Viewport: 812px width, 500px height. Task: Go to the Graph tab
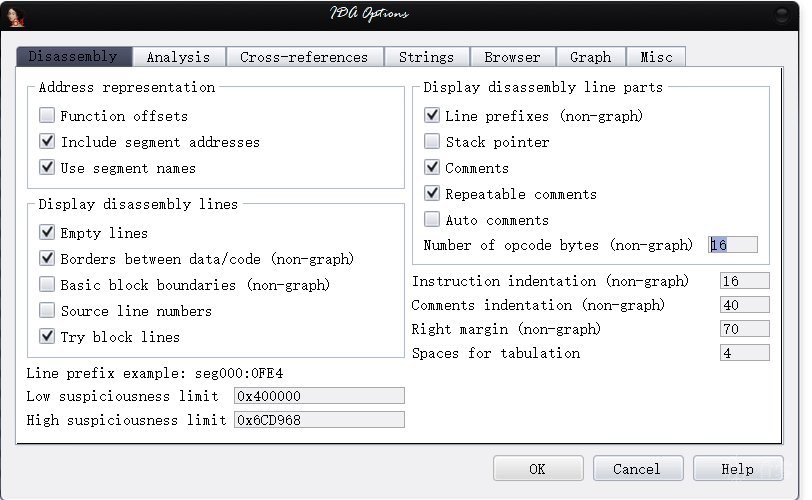click(590, 58)
